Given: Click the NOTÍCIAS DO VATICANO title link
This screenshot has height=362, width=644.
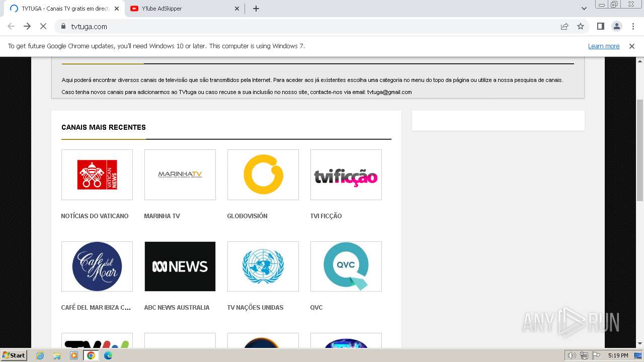Looking at the screenshot, I should pos(95,216).
